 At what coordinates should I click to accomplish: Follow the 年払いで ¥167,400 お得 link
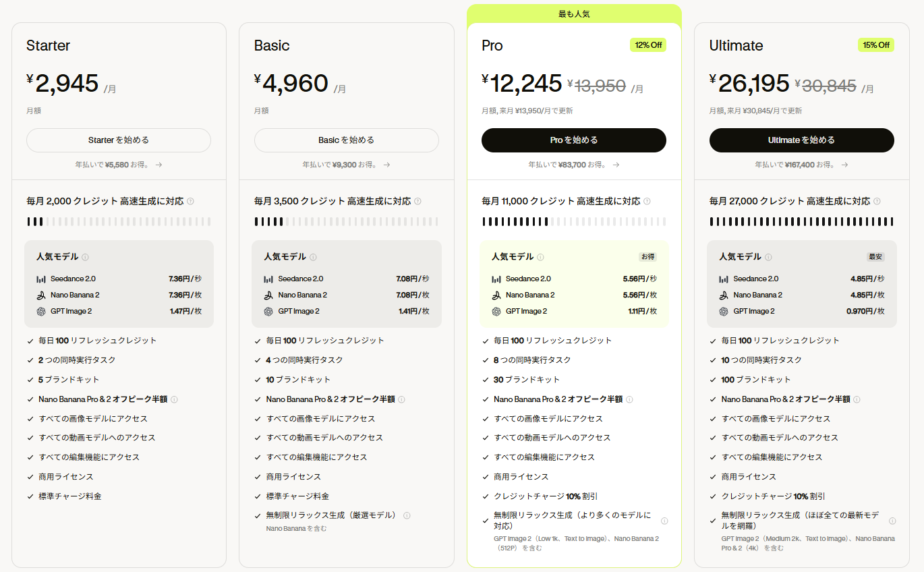(x=802, y=165)
